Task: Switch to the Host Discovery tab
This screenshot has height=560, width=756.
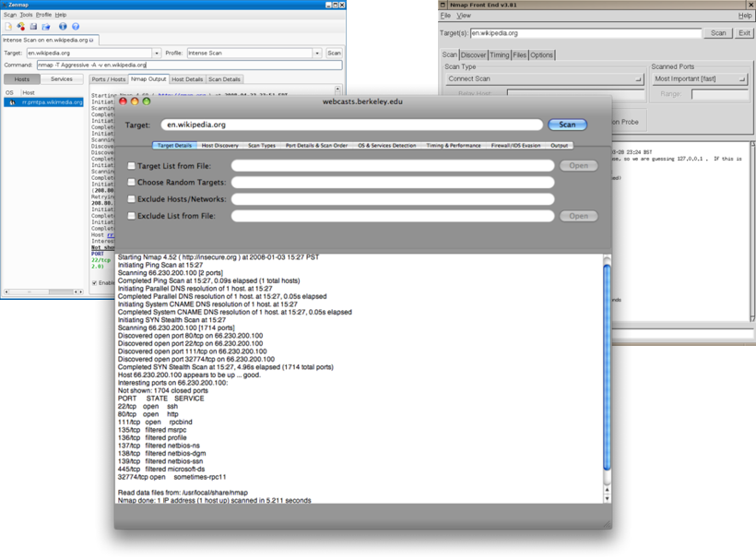Action: 219,145
